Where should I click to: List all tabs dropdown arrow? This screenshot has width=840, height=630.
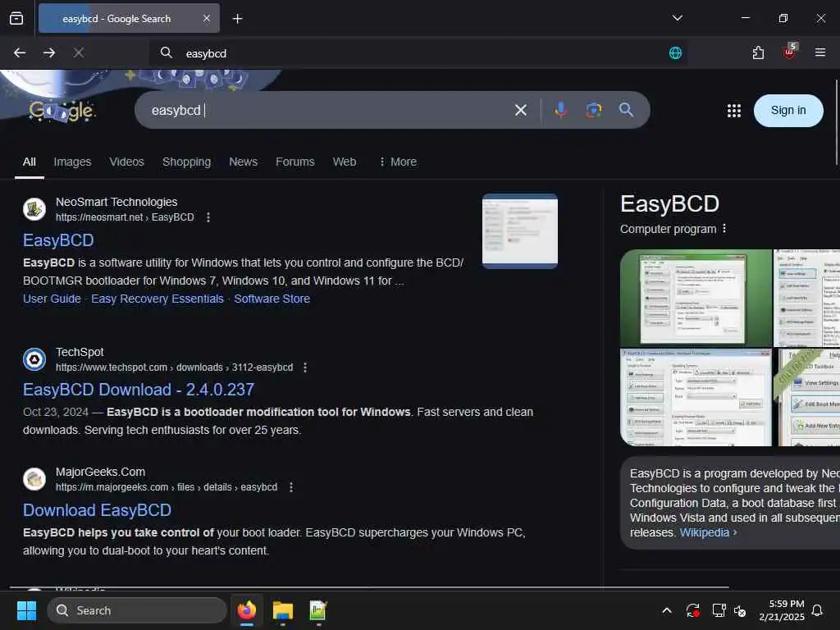point(677,18)
